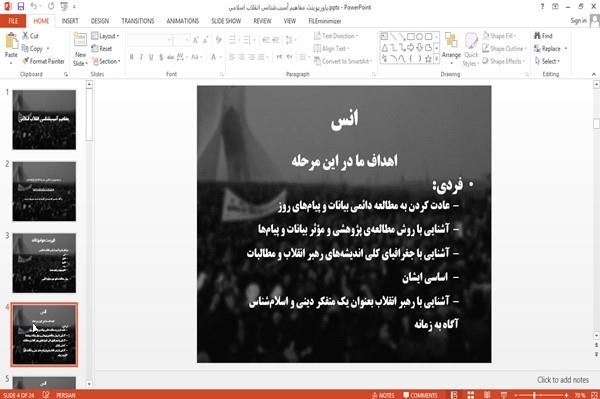Click the PERSIAN language indicator
600x399 pixels.
tap(66, 395)
